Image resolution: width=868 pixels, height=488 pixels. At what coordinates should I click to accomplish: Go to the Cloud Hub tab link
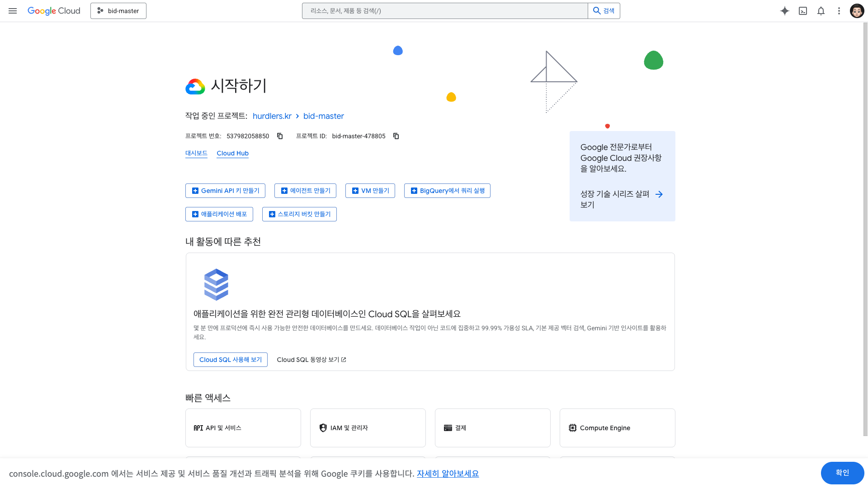tap(233, 153)
